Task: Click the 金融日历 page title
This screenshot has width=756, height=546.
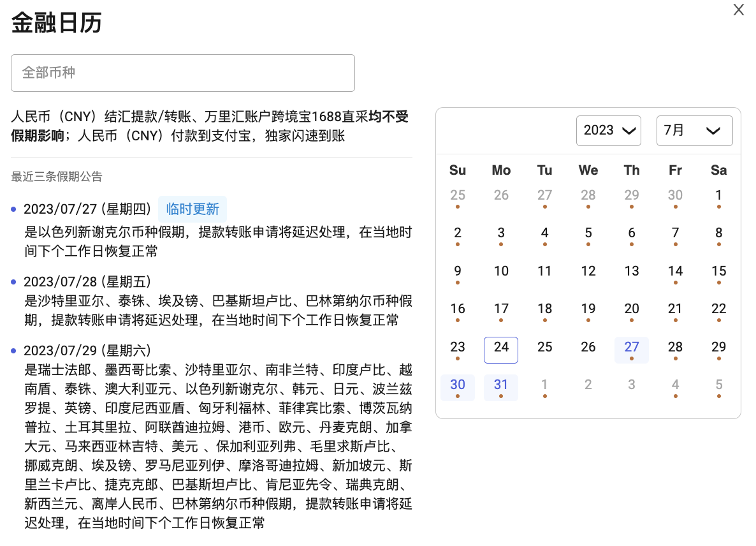Action: (x=57, y=21)
